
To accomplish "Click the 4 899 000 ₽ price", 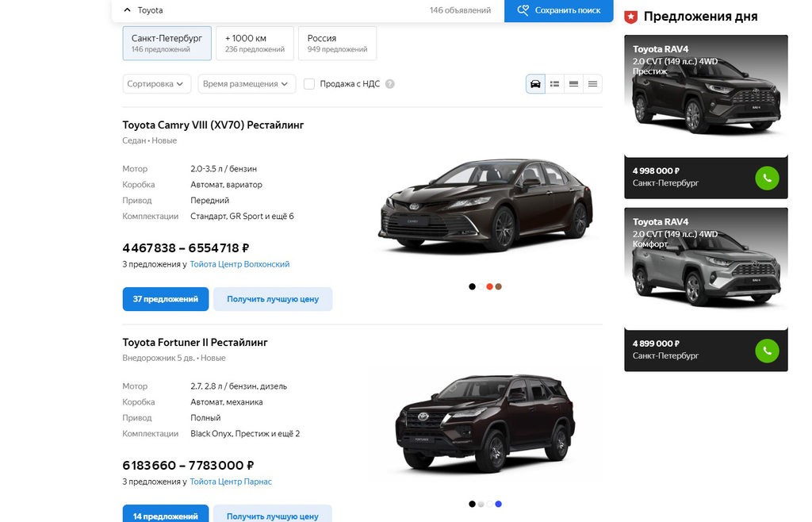I will [656, 344].
